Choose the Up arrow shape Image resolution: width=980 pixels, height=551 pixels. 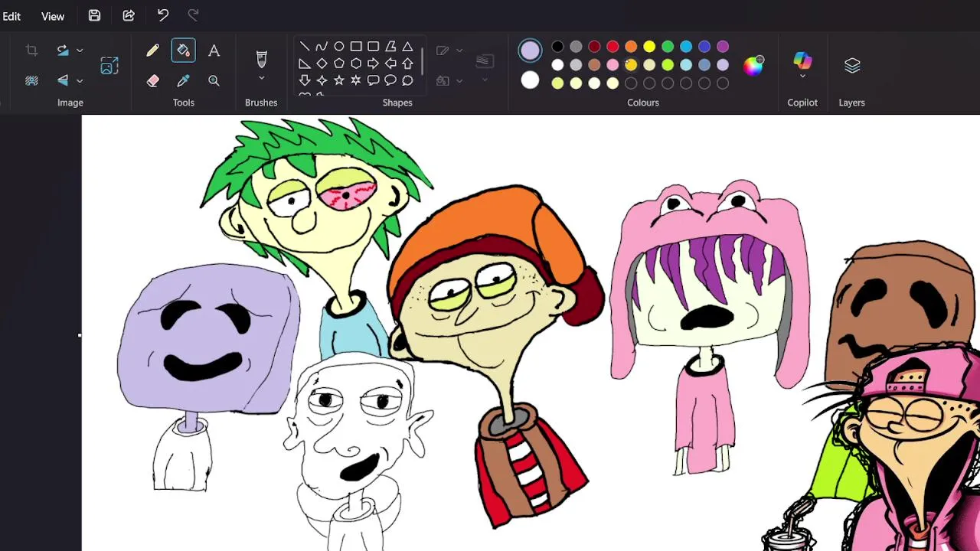click(407, 64)
